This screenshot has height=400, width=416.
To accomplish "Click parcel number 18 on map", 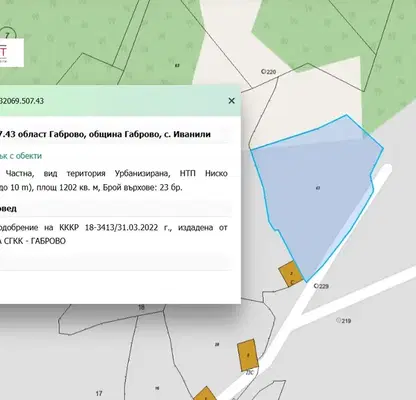I will coord(141,307).
